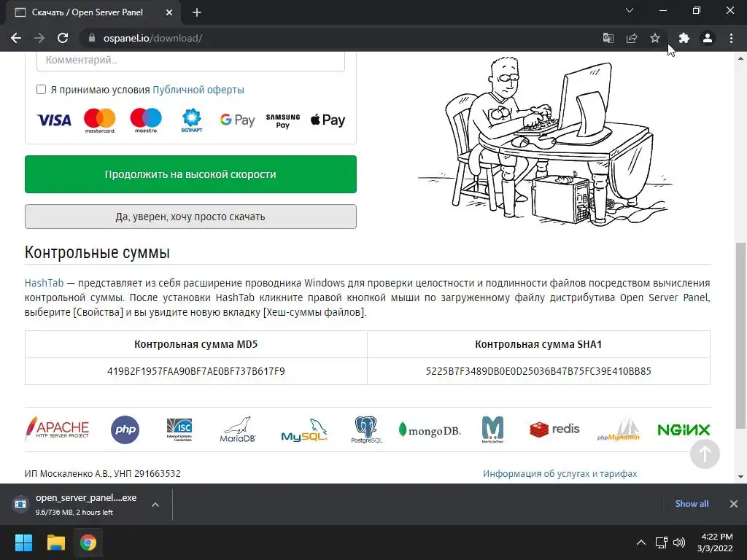The width and height of the screenshot is (747, 560).
Task: Open the HashTab link
Action: point(44,283)
